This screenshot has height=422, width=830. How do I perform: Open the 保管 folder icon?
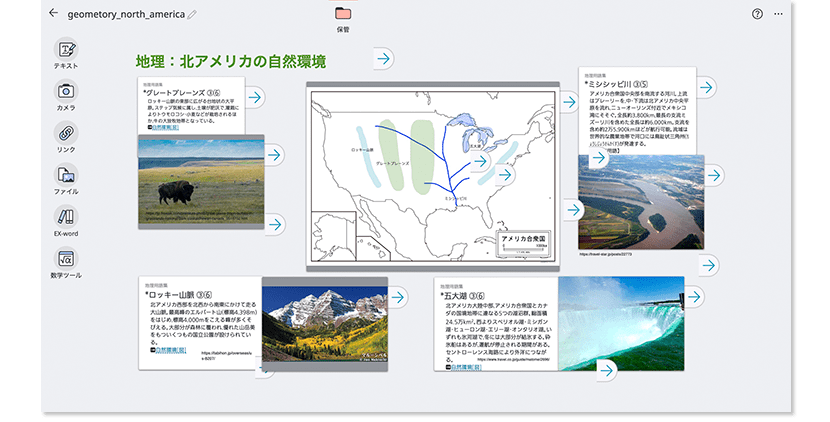(x=343, y=13)
